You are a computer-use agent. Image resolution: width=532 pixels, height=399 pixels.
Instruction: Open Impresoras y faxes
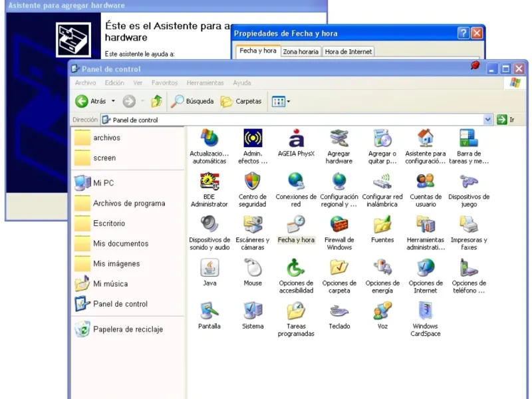[469, 233]
